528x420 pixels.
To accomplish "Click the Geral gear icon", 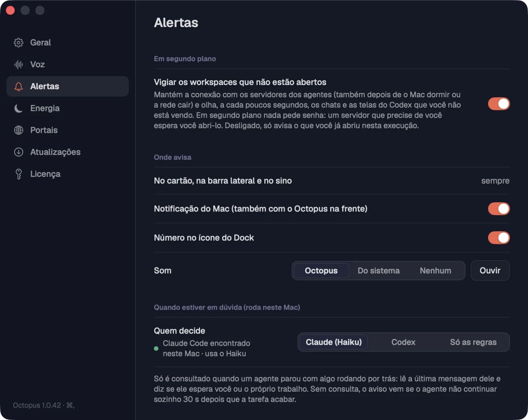I will (x=18, y=43).
